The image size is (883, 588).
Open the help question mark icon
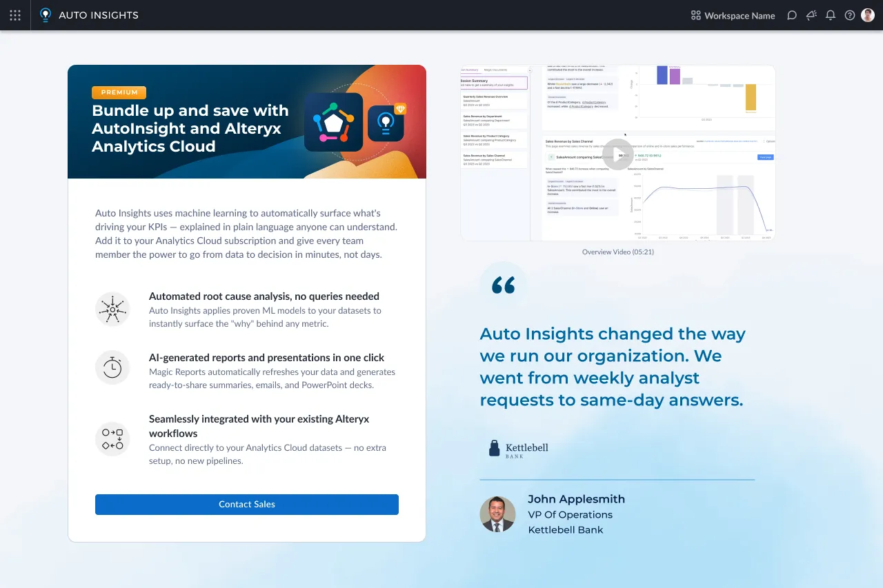point(850,15)
